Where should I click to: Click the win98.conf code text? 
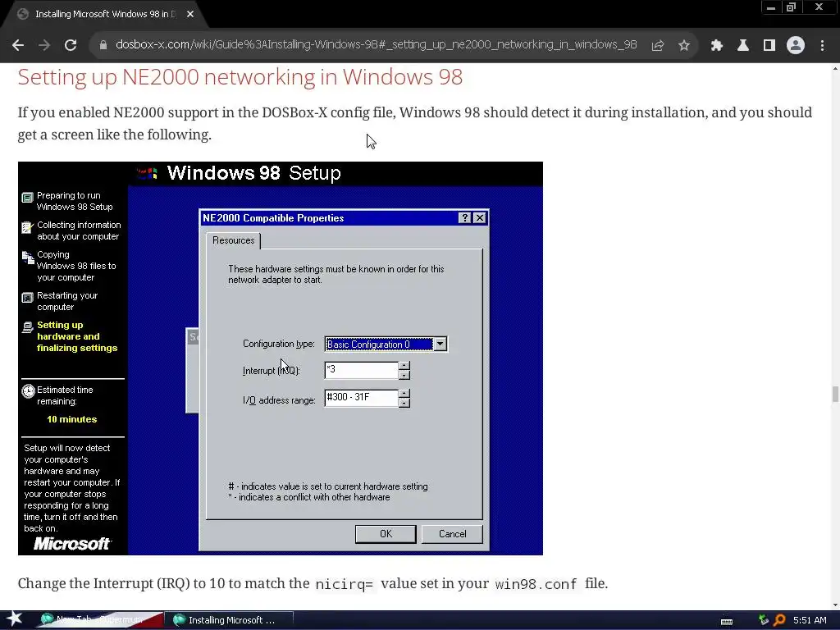[536, 584]
